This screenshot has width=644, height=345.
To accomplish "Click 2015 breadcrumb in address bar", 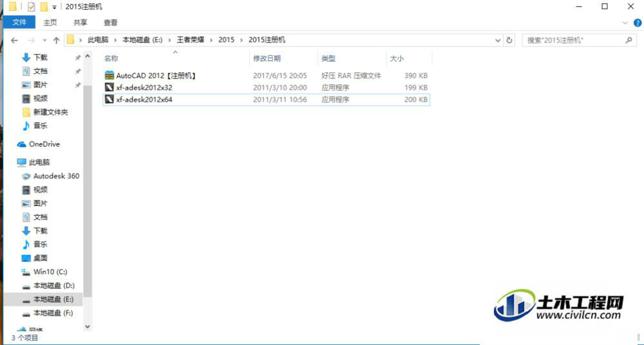I will tap(226, 40).
